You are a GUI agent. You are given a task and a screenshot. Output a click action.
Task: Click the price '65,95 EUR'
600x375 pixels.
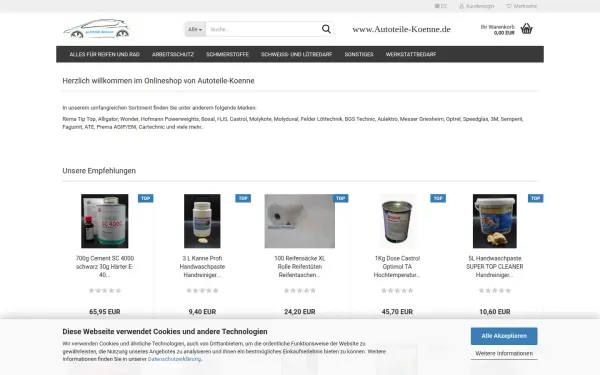[x=105, y=312]
